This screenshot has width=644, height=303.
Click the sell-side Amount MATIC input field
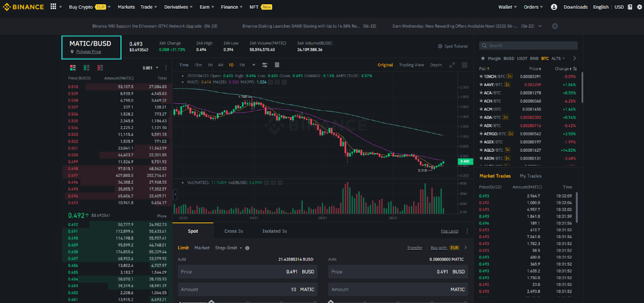click(397, 290)
